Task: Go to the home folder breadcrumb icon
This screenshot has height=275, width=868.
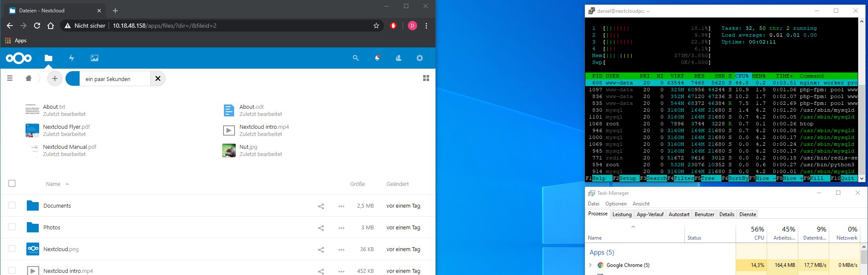Action: 29,78
